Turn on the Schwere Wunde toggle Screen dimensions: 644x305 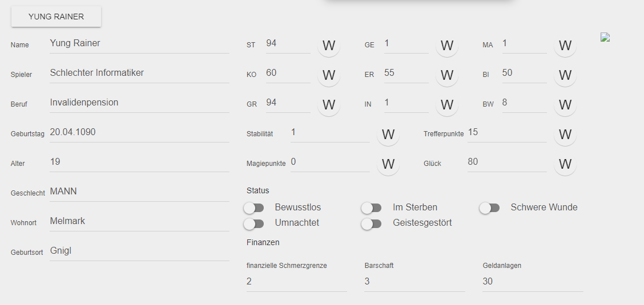[x=490, y=208]
